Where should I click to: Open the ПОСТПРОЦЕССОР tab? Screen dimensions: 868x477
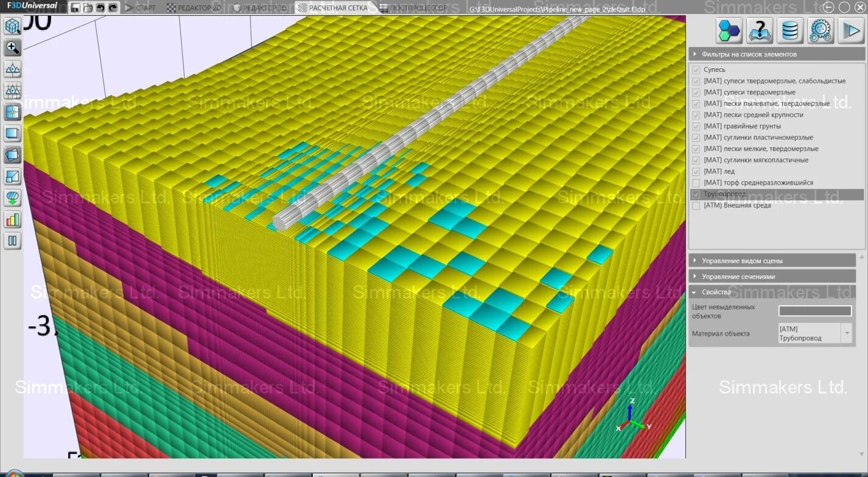(413, 8)
